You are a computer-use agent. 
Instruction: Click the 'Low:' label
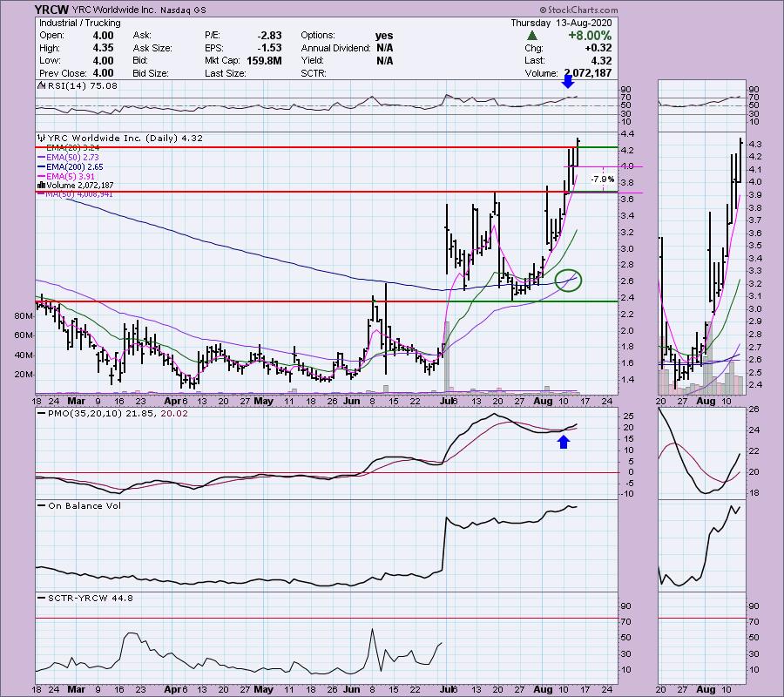pos(50,60)
